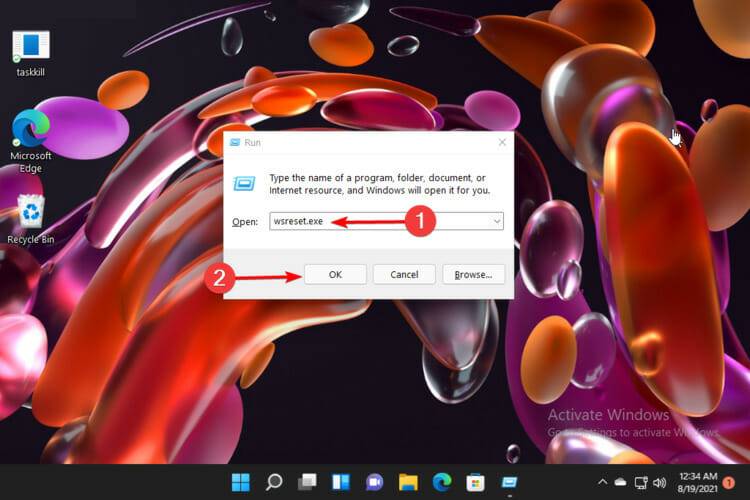Open the OneDrive cloud tray icon

[620, 482]
